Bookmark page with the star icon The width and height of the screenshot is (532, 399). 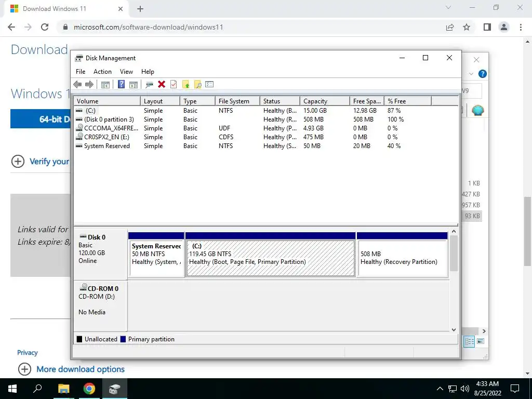coord(467,27)
